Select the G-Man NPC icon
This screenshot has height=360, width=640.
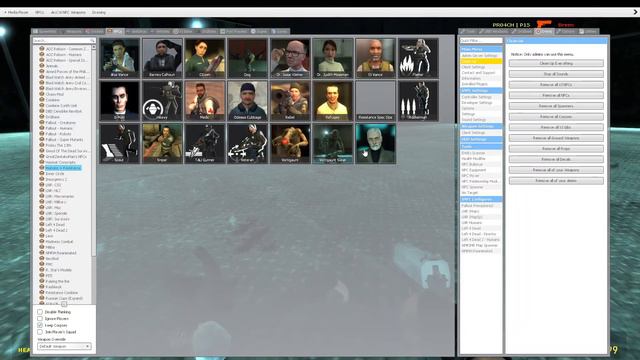coord(120,101)
